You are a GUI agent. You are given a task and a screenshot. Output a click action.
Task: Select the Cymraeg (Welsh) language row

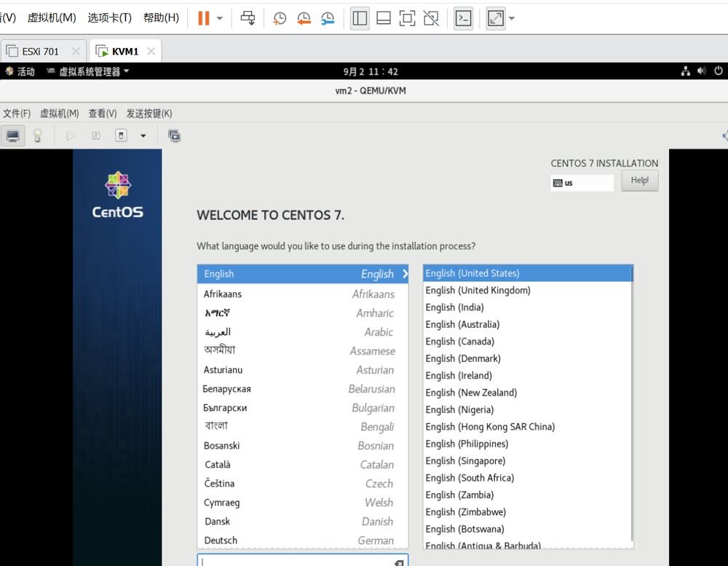[x=303, y=503]
